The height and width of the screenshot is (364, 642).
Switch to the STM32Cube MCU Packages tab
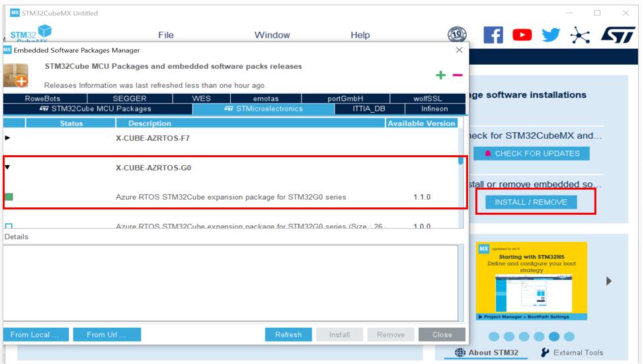97,109
